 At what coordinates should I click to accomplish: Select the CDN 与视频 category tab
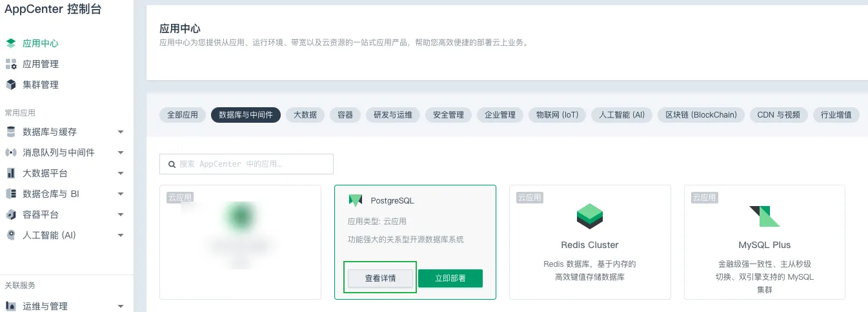pos(779,115)
